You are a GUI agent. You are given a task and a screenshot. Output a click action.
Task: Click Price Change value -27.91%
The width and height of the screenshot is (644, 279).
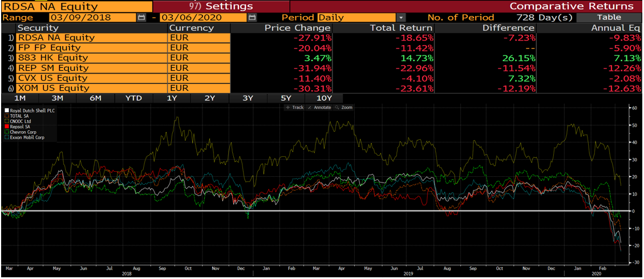[x=312, y=38]
